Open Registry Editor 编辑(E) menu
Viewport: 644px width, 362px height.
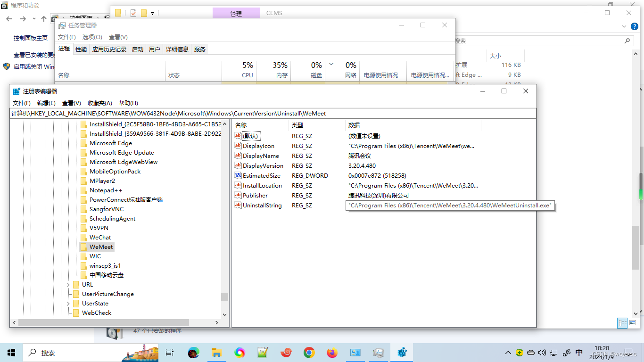coord(47,103)
